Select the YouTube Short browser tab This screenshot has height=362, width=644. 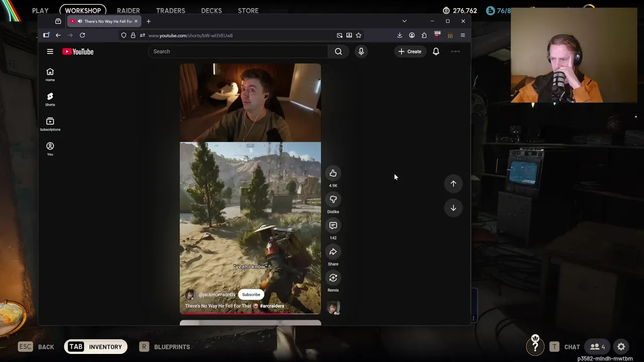(104, 21)
